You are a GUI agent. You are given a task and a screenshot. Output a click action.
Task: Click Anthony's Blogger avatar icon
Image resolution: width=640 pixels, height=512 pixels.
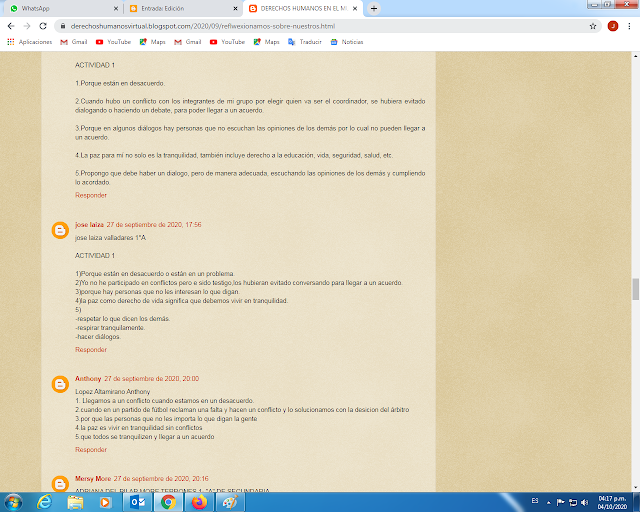(x=60, y=384)
